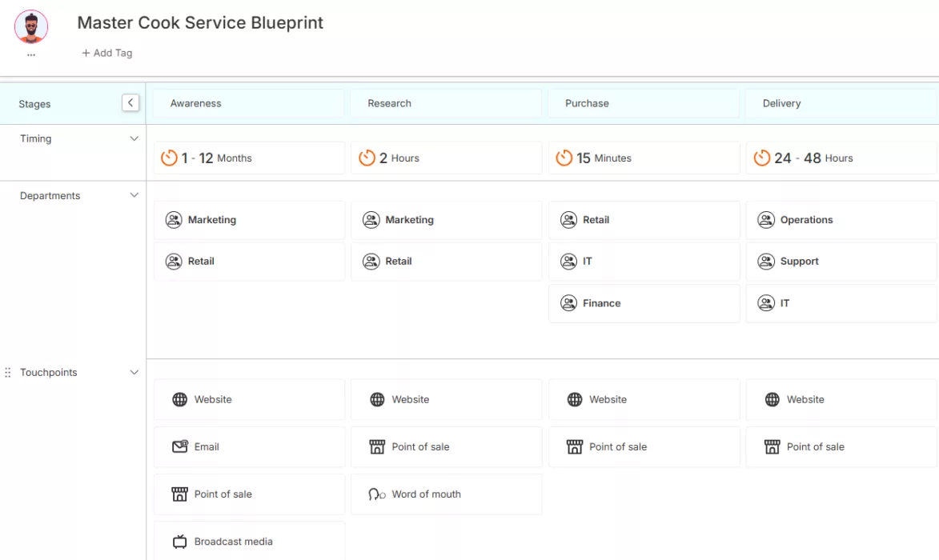939x560 pixels.
Task: Click the timer icon on the 15 Minutes card
Action: coord(564,158)
